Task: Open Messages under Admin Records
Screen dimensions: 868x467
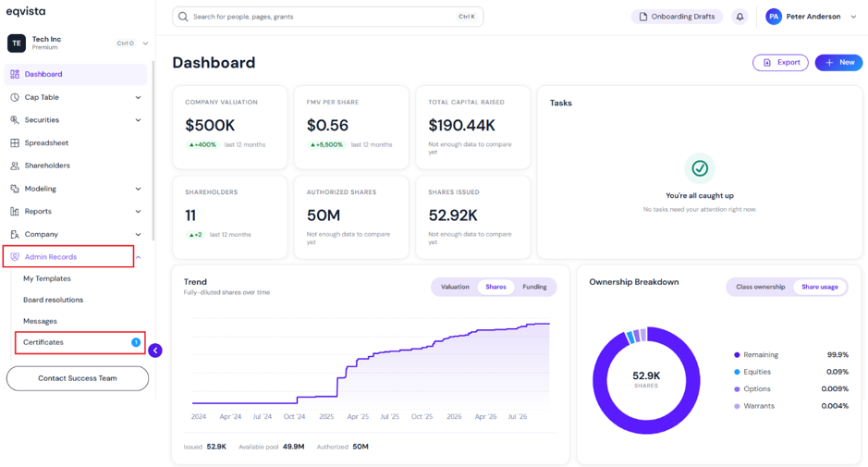Action: click(x=40, y=321)
